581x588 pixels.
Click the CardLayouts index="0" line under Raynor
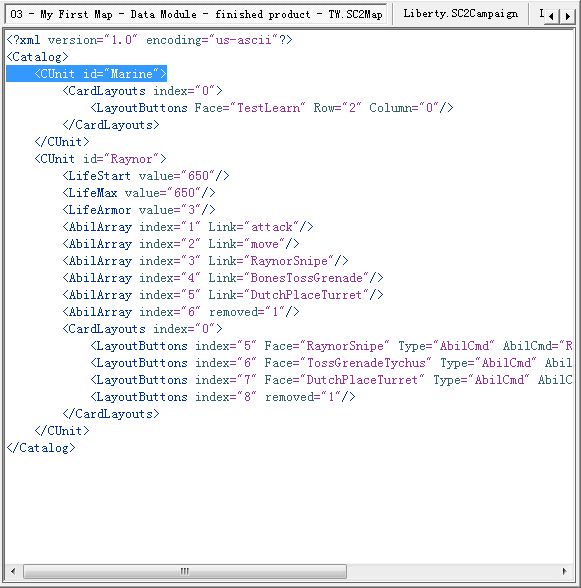[143, 329]
